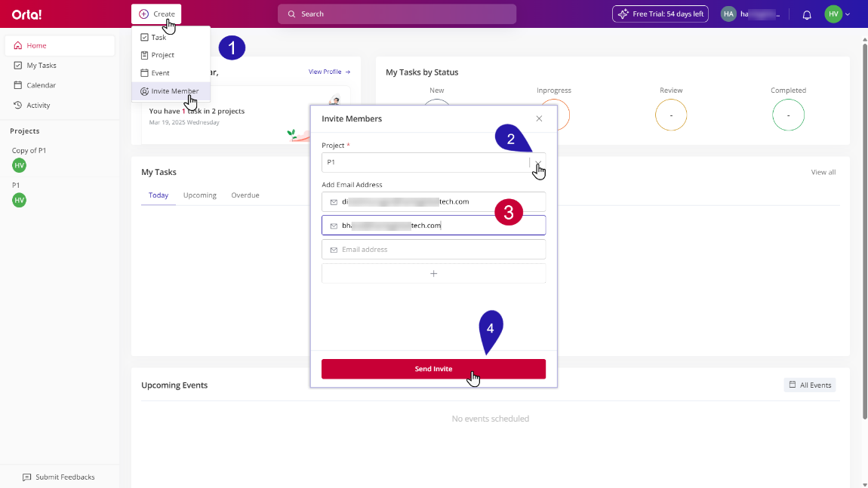Click the HV avatar under P1 project
868x488 pixels.
[x=19, y=200]
